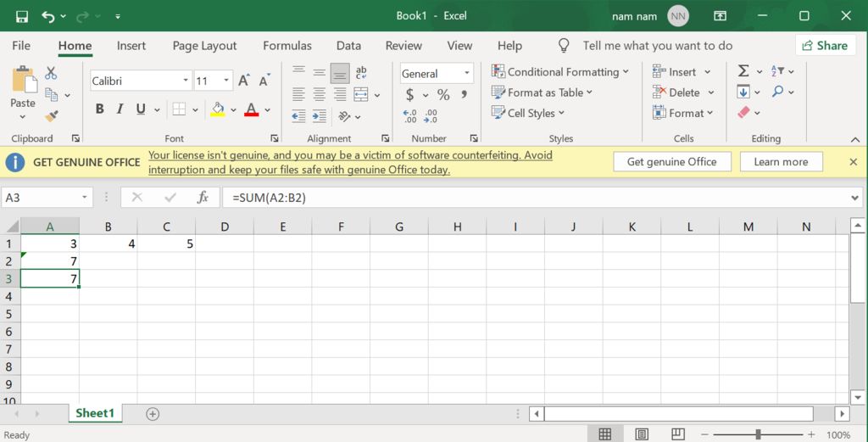Click the license warning link text
Image resolution: width=868 pixels, height=442 pixels.
pos(350,163)
